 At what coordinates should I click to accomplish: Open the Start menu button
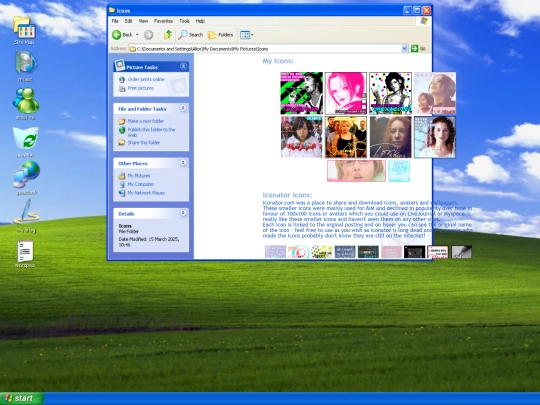22,398
